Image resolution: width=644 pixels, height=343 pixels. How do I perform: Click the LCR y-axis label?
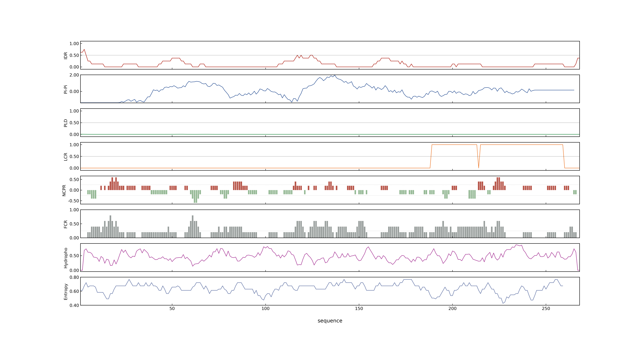click(66, 157)
